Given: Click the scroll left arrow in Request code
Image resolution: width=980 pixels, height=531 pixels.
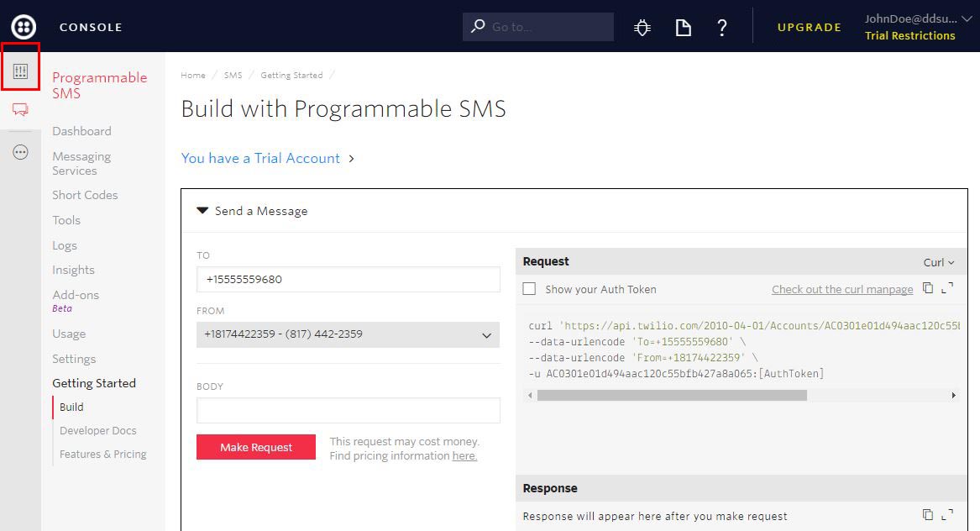Looking at the screenshot, I should pos(530,395).
